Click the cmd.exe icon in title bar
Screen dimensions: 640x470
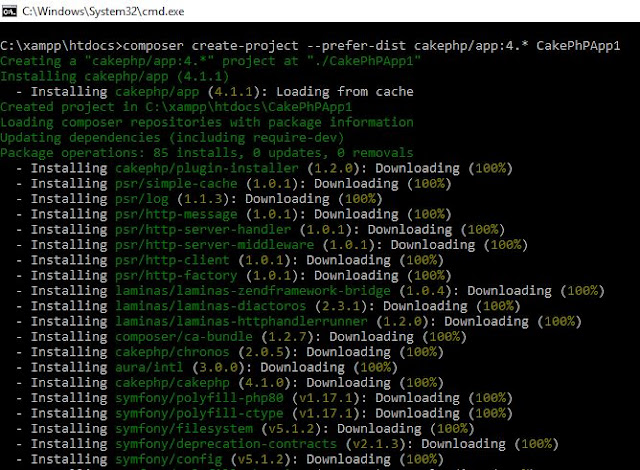9,11
